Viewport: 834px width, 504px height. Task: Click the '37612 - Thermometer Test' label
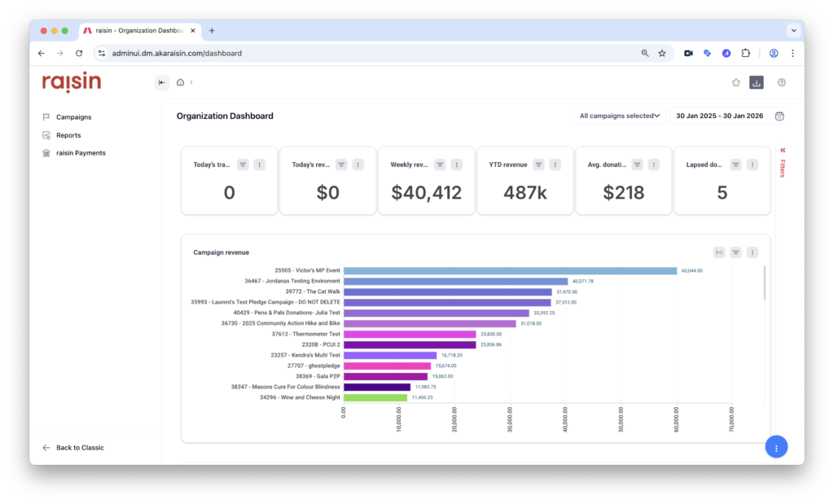(306, 335)
